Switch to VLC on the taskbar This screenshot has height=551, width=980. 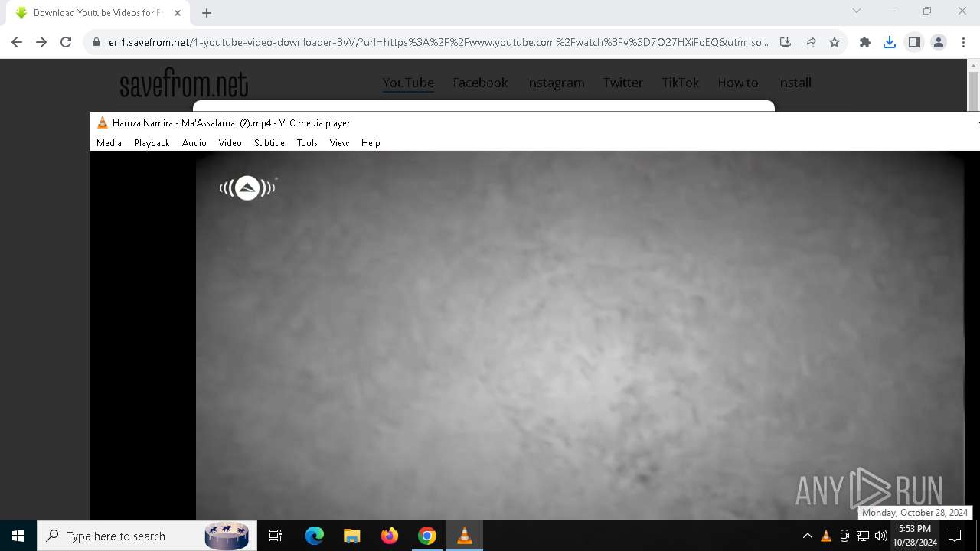click(464, 536)
